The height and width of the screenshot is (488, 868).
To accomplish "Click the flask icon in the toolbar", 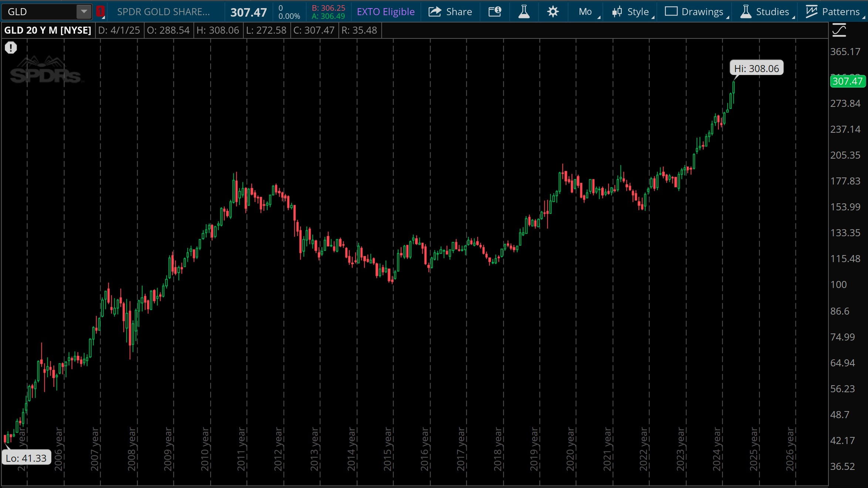I will [x=524, y=12].
